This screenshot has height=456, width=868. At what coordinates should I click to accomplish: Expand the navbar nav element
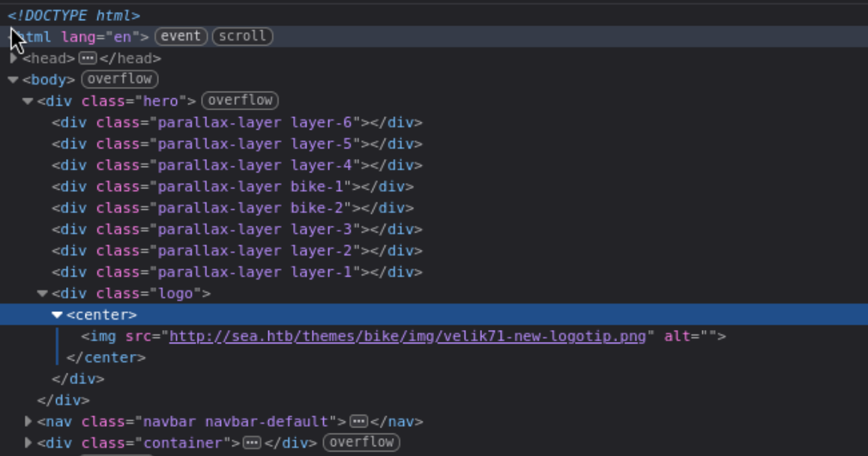tap(27, 421)
